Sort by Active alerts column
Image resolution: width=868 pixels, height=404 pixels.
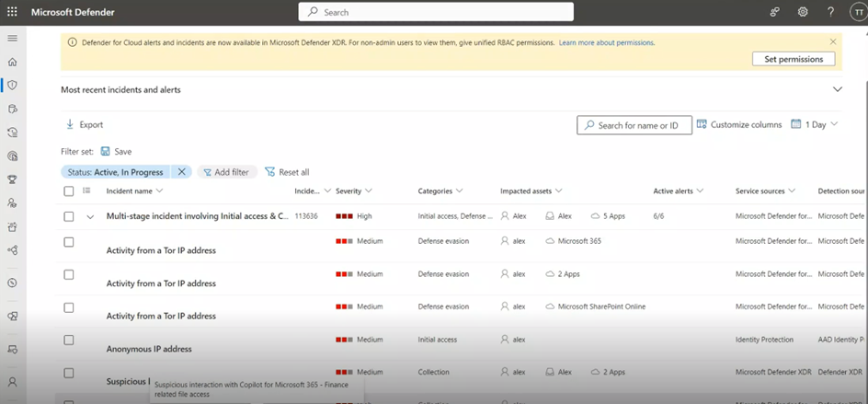(679, 191)
